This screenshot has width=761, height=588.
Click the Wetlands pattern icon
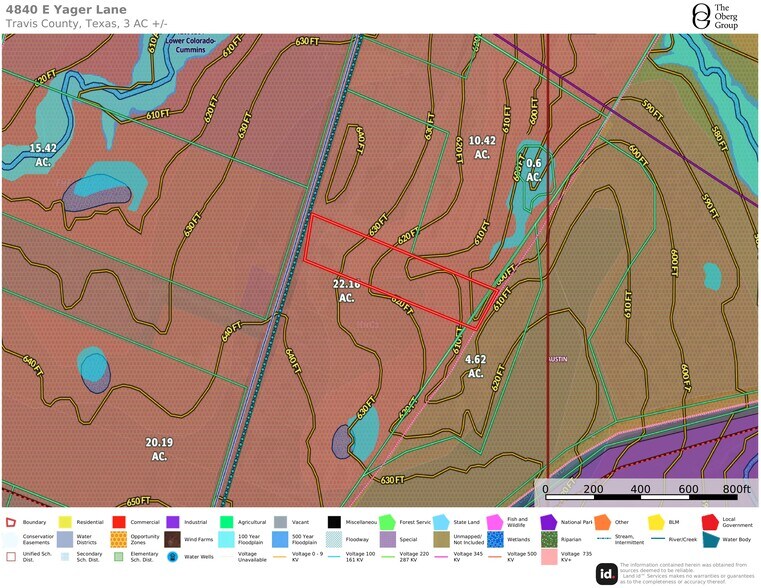[494, 539]
